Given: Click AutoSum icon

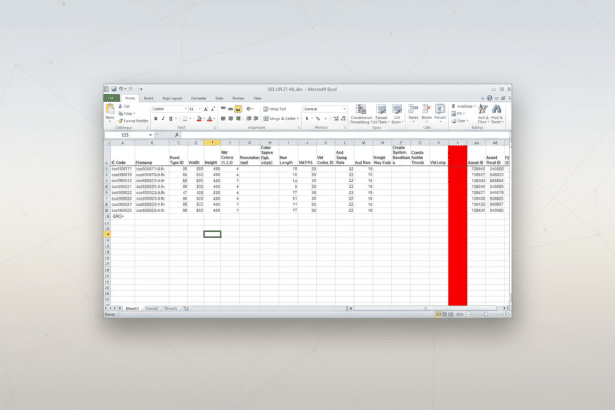Looking at the screenshot, I should click(453, 106).
